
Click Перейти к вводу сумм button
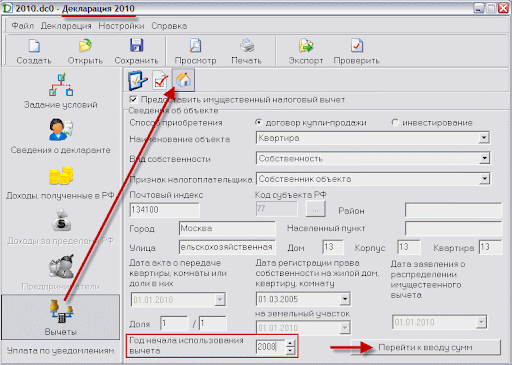click(x=426, y=347)
